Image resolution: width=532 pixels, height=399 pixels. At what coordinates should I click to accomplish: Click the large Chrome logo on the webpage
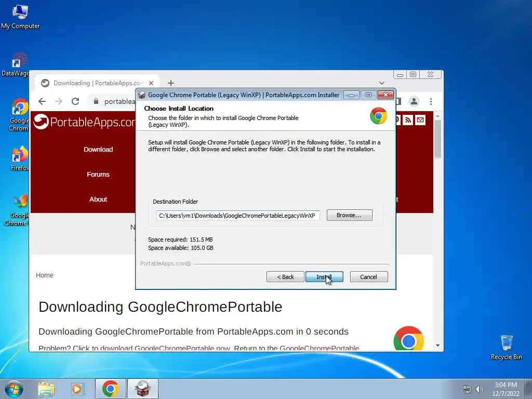point(408,338)
